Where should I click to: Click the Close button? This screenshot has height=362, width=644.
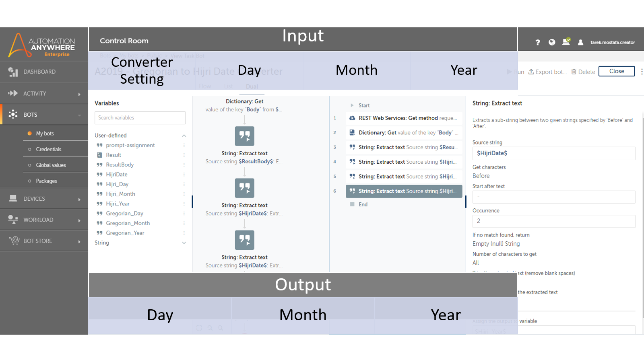click(x=616, y=71)
